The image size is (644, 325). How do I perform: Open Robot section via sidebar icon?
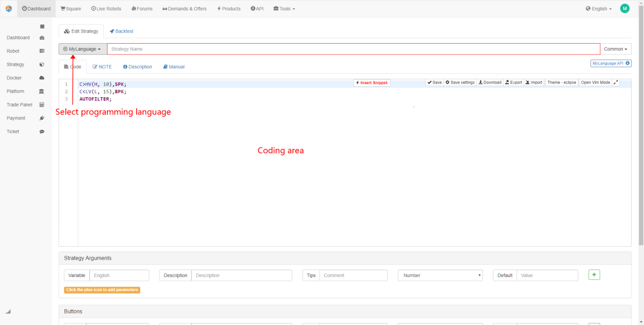click(x=42, y=51)
